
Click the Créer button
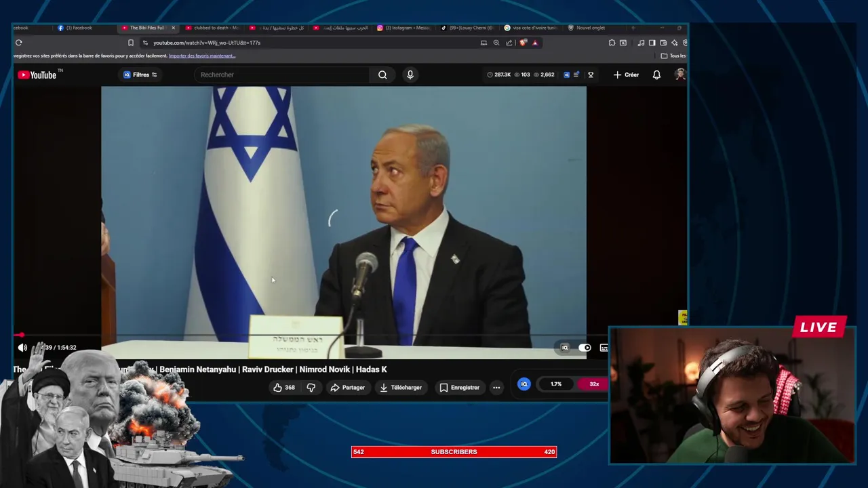pyautogui.click(x=626, y=75)
